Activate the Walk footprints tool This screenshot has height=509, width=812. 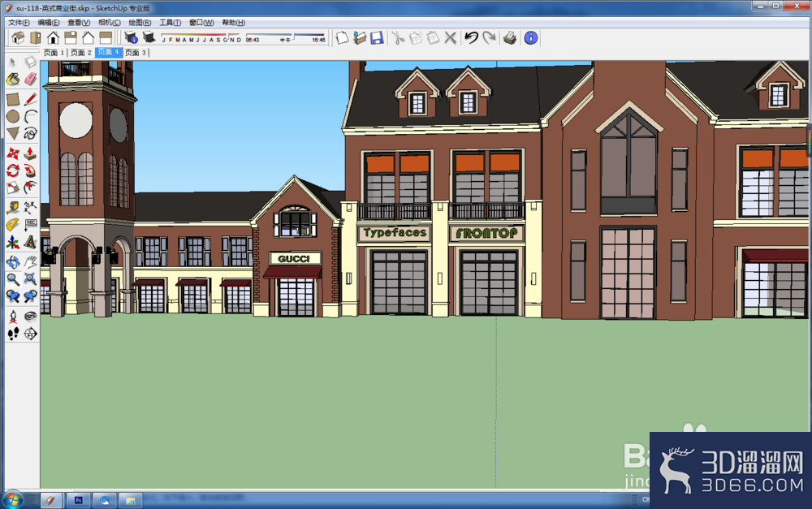tap(13, 334)
